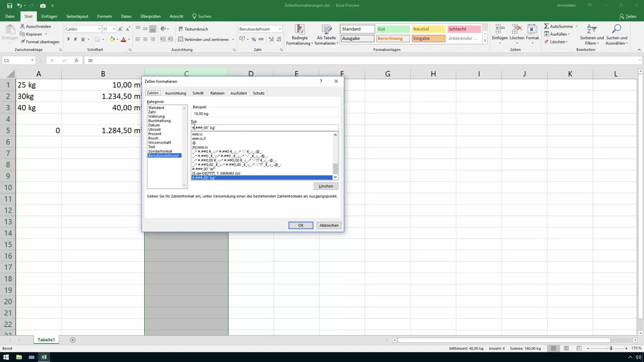Switch to Einfügen ribbon tab
The width and height of the screenshot is (644, 362).
coord(49,16)
